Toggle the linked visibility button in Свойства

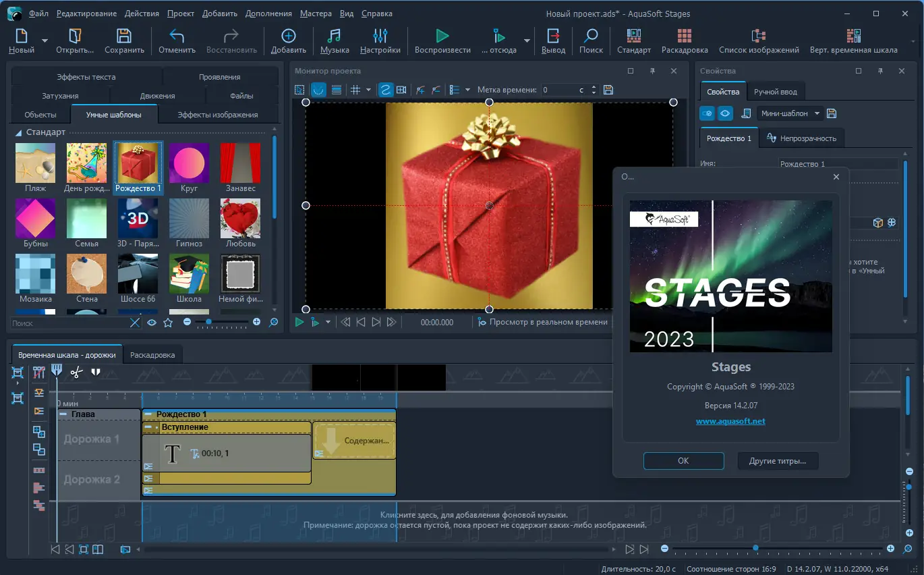click(x=706, y=113)
